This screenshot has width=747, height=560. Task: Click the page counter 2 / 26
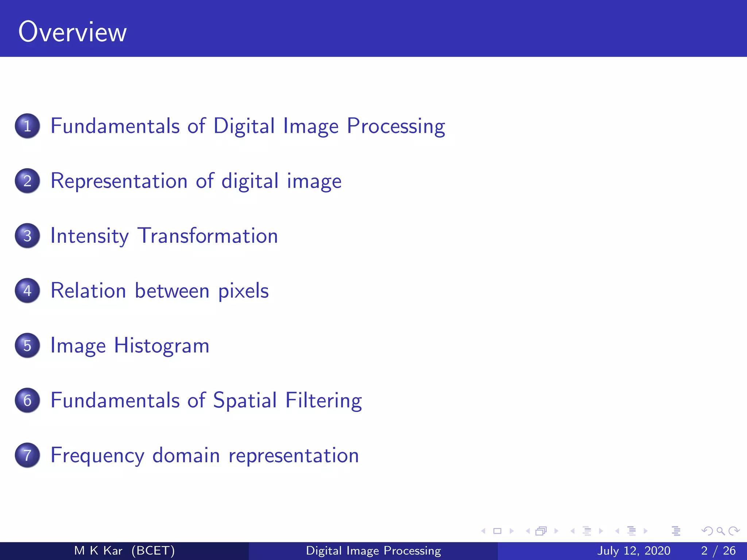coord(718,551)
